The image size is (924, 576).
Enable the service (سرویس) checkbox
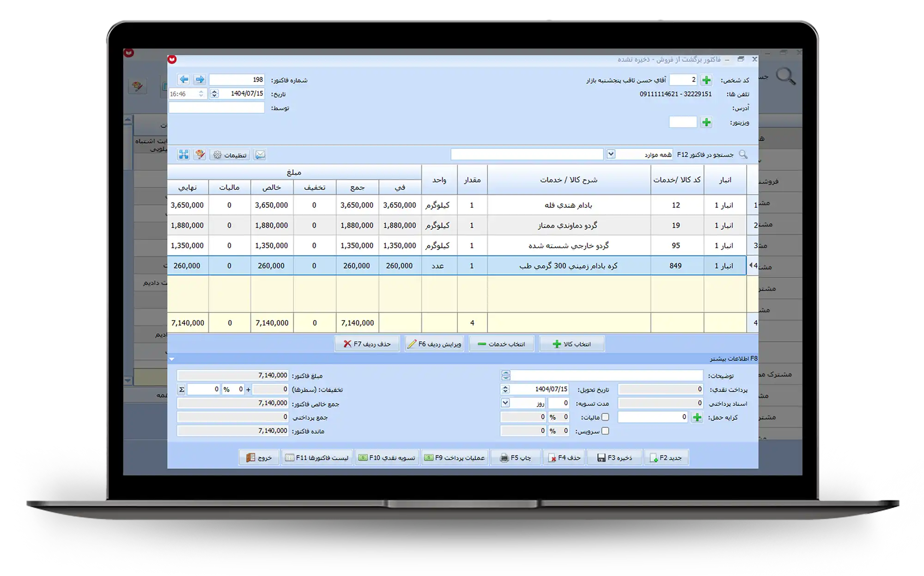coord(605,431)
